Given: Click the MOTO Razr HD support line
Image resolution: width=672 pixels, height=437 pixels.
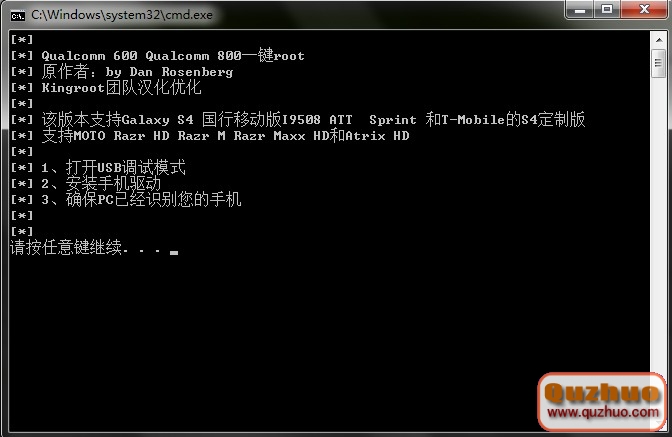Looking at the screenshot, I should [x=225, y=136].
